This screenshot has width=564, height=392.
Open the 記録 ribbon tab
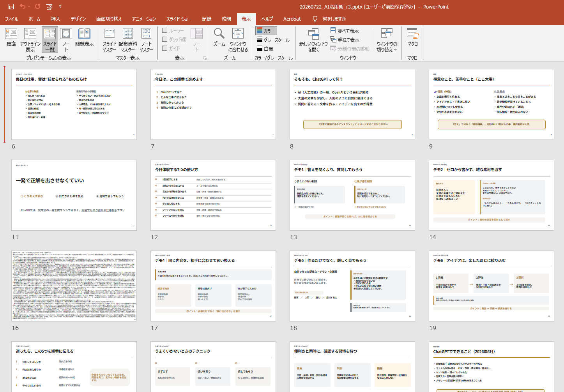(x=207, y=19)
